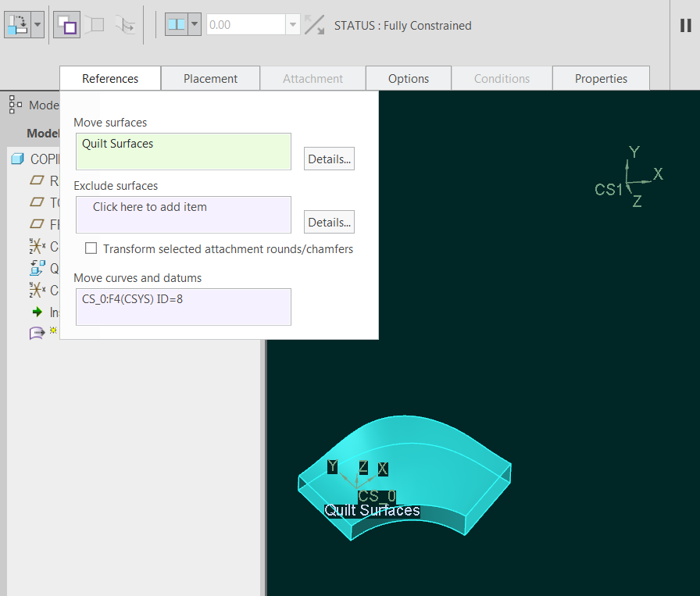Expand the copy type options dropdown arrow
The height and width of the screenshot is (596, 700).
click(x=36, y=24)
